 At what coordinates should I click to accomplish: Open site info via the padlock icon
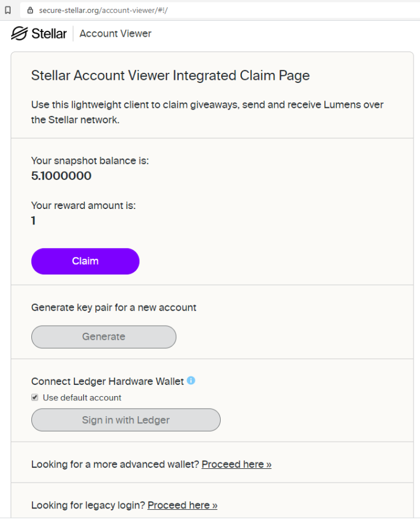pyautogui.click(x=30, y=10)
